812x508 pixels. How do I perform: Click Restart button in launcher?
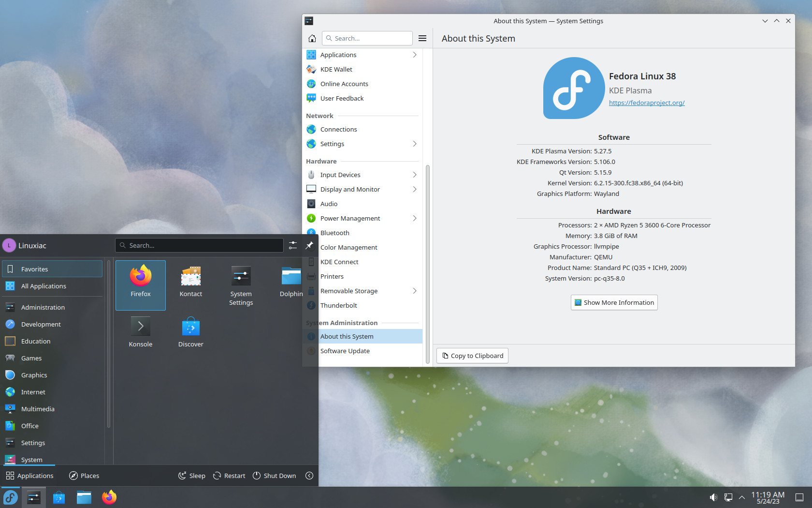pyautogui.click(x=230, y=476)
